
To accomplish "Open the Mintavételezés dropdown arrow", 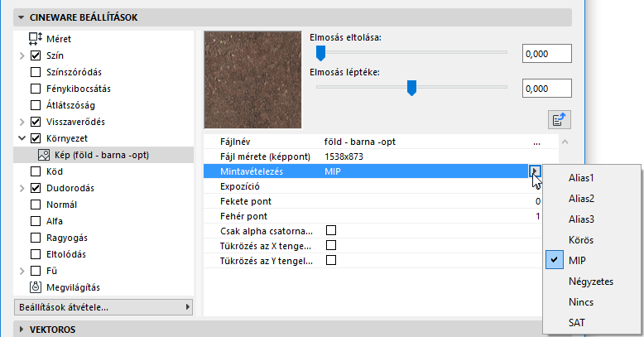I will pyautogui.click(x=535, y=171).
